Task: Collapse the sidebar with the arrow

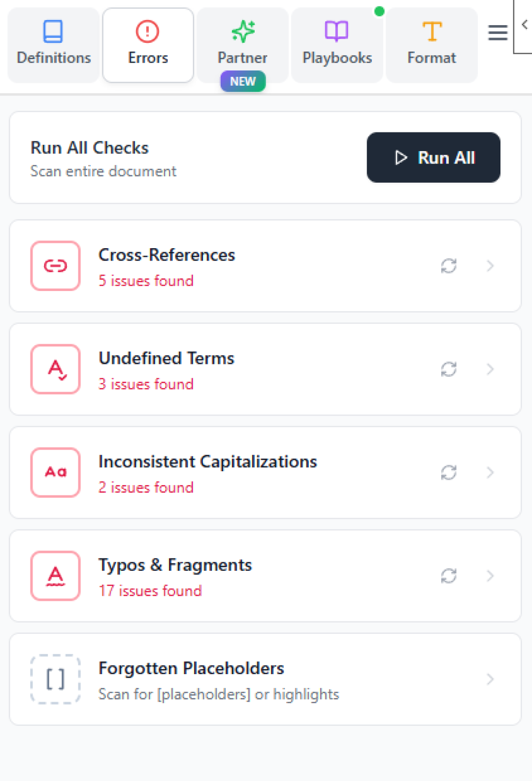Action: pyautogui.click(x=524, y=24)
